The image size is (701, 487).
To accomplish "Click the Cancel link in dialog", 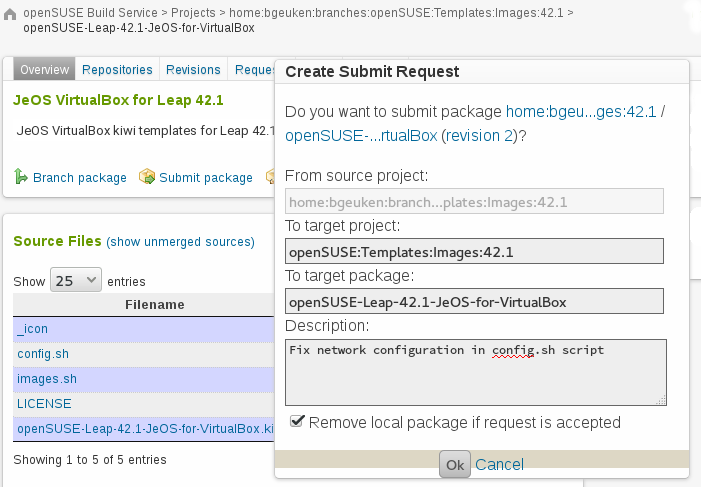I will pos(499,464).
